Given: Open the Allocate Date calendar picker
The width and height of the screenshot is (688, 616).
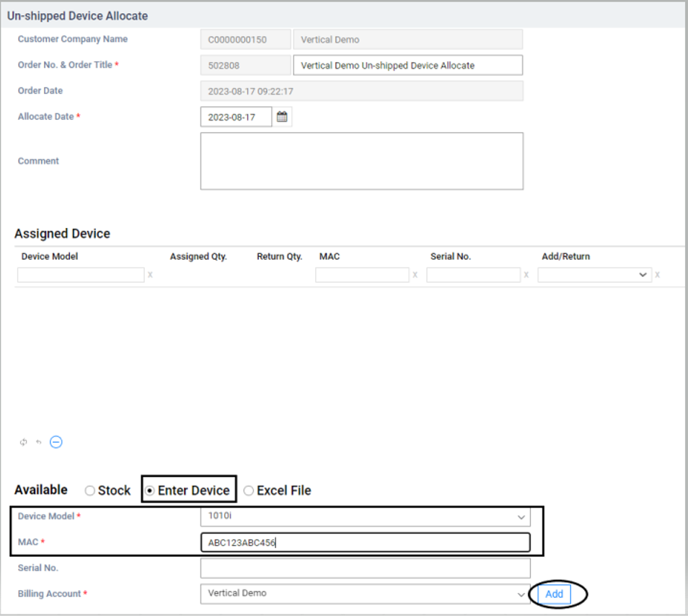Looking at the screenshot, I should point(282,117).
